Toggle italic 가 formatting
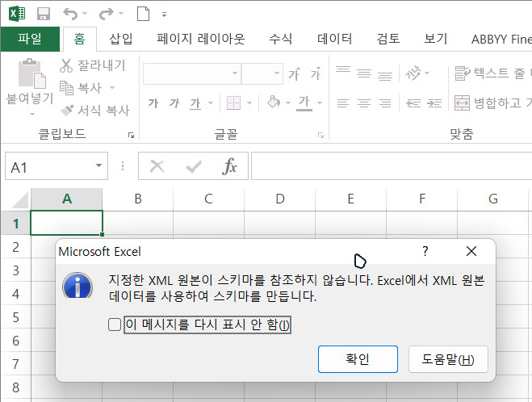This screenshot has width=532, height=402. pos(174,103)
